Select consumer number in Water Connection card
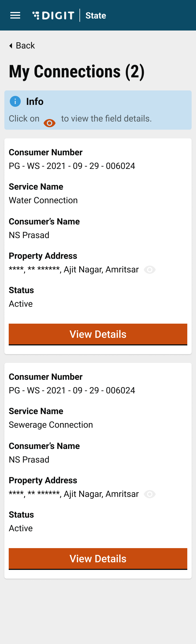Viewport: 196px width, 644px height. tap(72, 166)
